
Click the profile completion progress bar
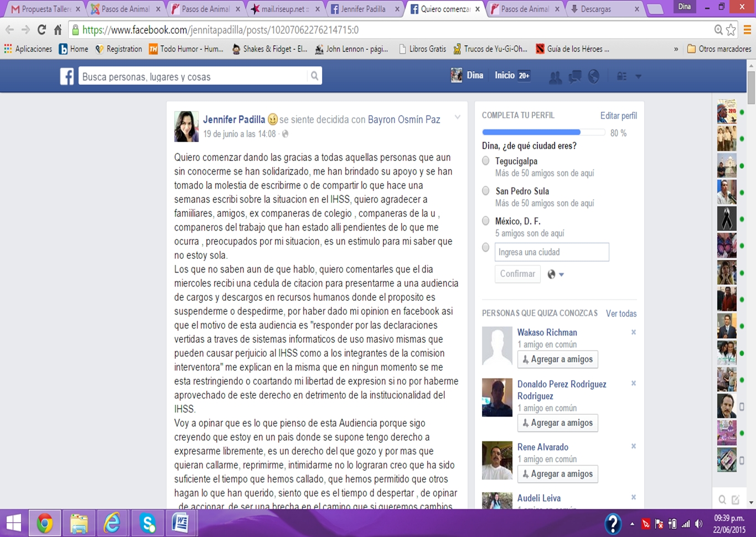(x=543, y=133)
